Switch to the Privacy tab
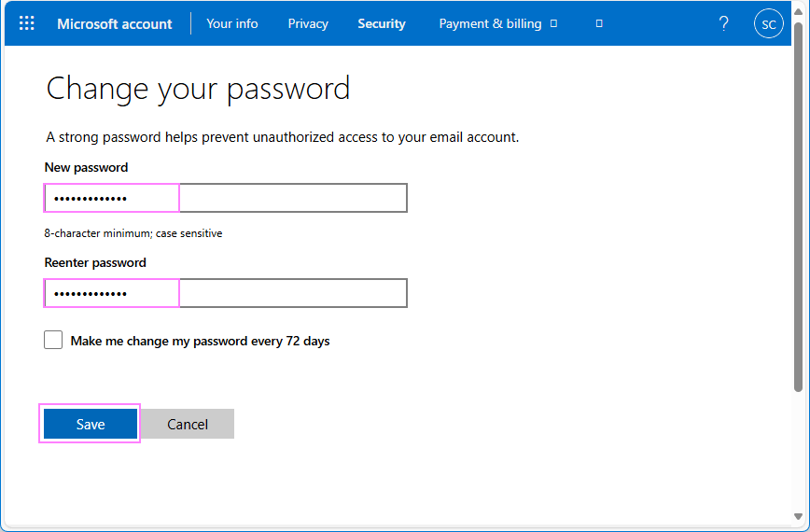The height and width of the screenshot is (532, 810). click(308, 23)
